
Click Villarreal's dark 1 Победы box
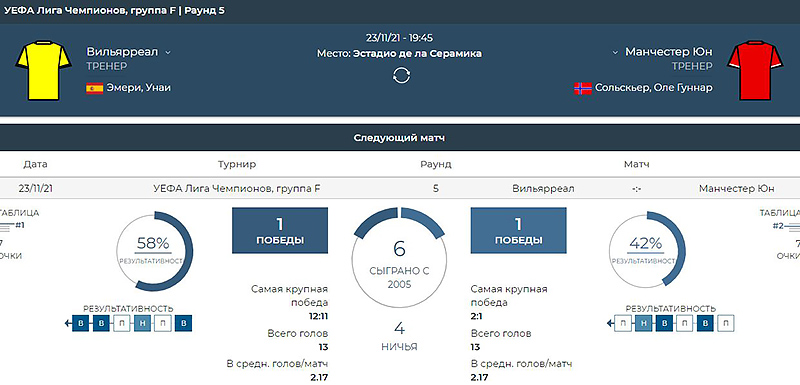tap(280, 230)
